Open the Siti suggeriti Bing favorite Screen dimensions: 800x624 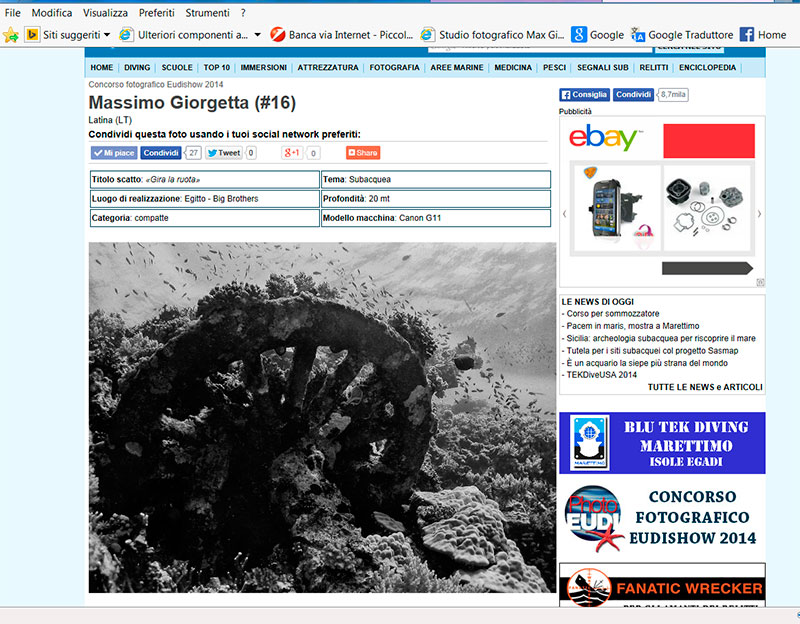point(63,35)
